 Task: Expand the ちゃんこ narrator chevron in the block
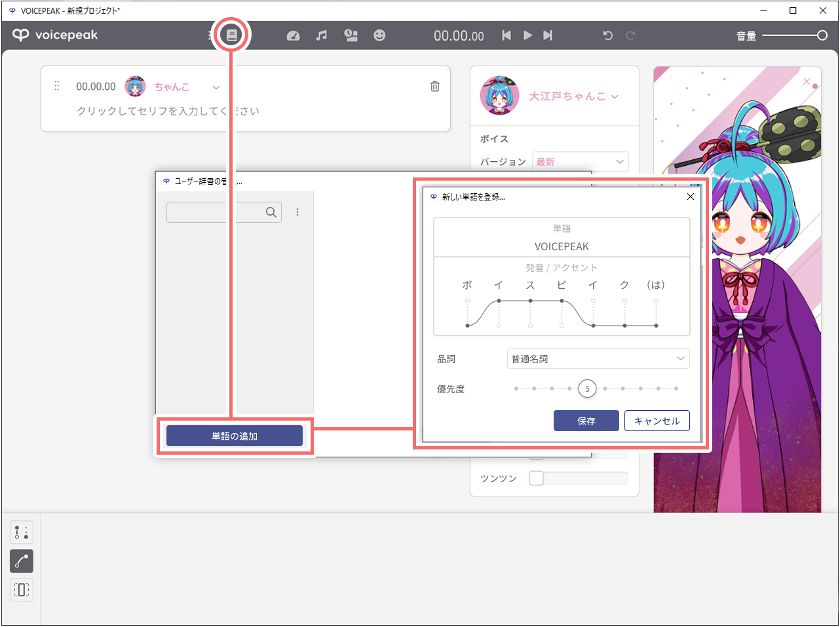[216, 87]
